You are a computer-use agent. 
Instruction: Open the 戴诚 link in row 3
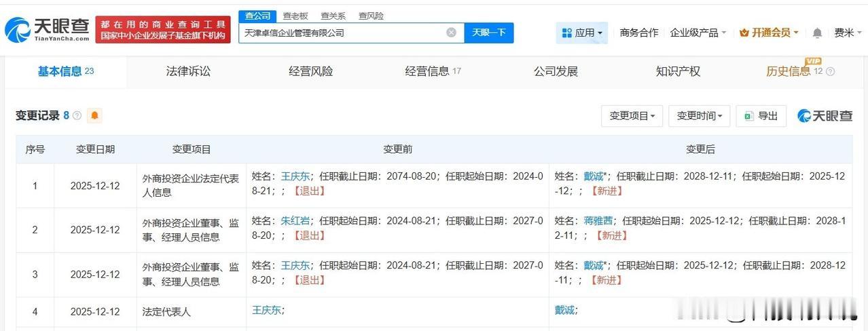tap(594, 265)
